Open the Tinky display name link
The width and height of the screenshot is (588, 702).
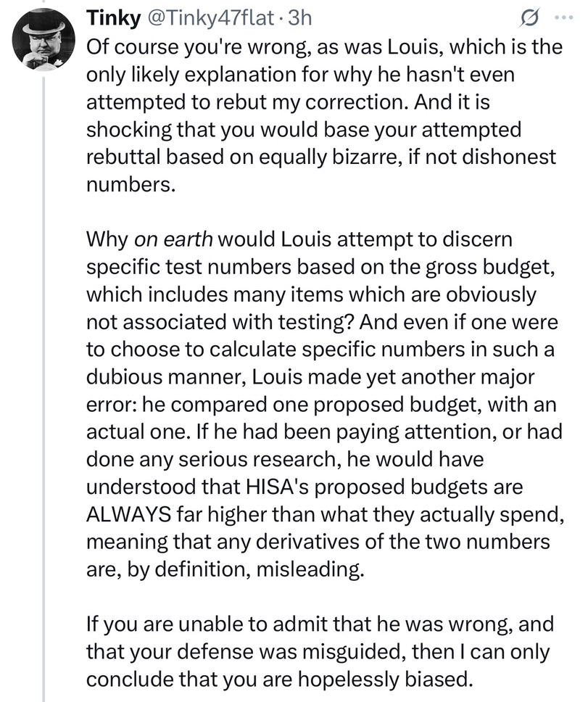click(113, 17)
